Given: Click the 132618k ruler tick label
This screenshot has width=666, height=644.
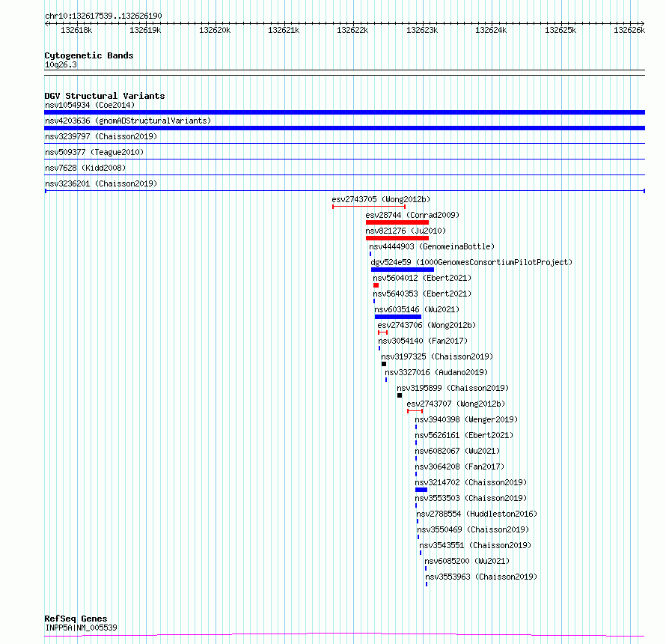Looking at the screenshot, I should coord(76,30).
